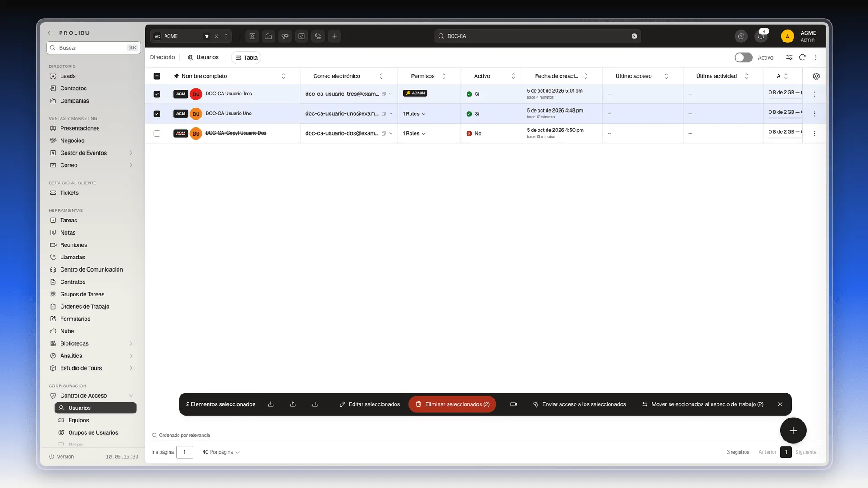Image resolution: width=868 pixels, height=488 pixels.
Task: Click the floating add user plus button
Action: [x=793, y=431]
